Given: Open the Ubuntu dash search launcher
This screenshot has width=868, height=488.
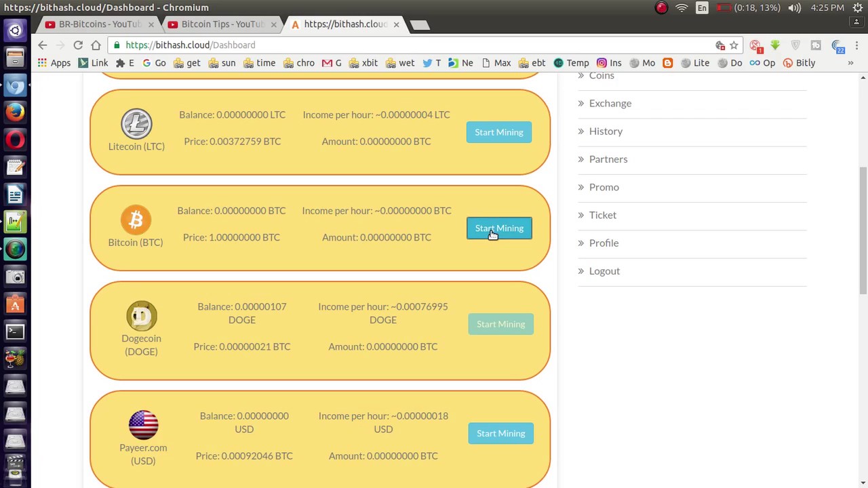Looking at the screenshot, I should point(15,30).
